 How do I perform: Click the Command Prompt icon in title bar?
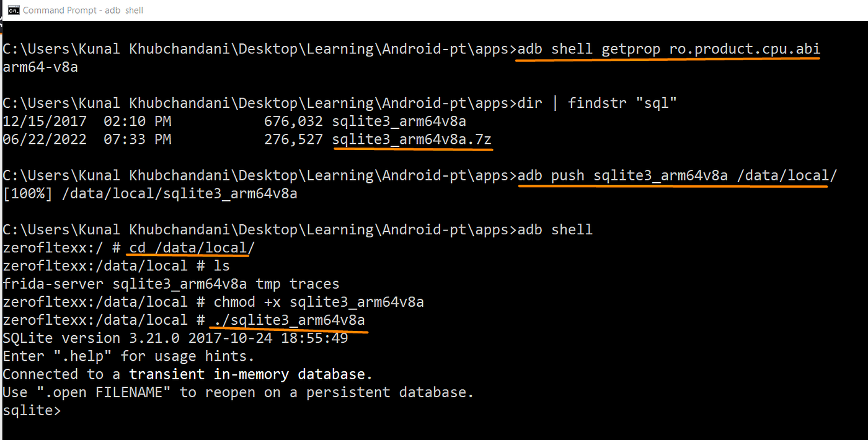[12, 10]
